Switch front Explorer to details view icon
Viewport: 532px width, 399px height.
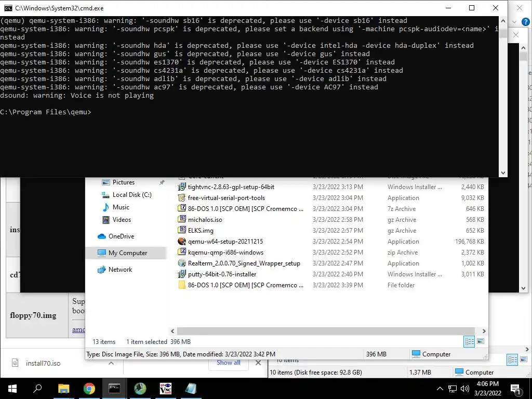(469, 341)
